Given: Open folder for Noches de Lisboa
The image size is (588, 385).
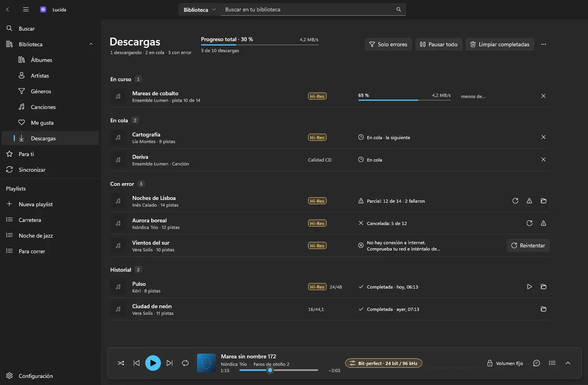Looking at the screenshot, I should 543,201.
